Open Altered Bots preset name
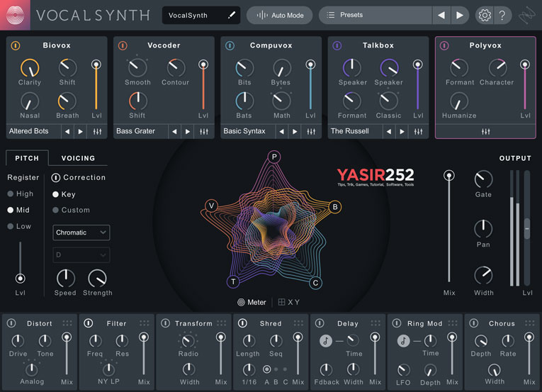Viewport: 542px width, 392px height. tap(28, 131)
